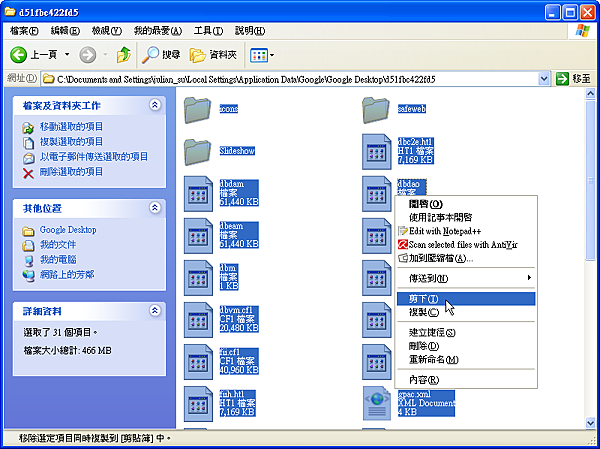600x449 pixels.
Task: Choose 加到壓縮檔(A)... in context menu
Action: click(466, 258)
